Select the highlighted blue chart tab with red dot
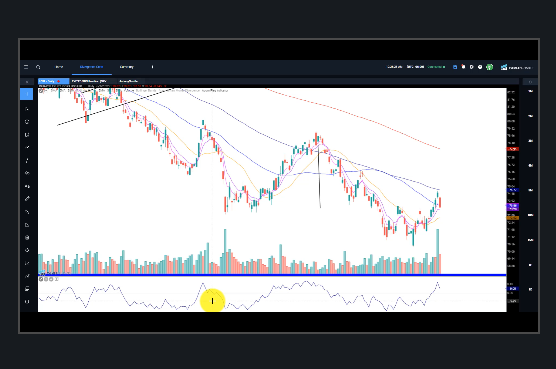Screen dimensions: 556x369 pyautogui.click(x=54, y=81)
